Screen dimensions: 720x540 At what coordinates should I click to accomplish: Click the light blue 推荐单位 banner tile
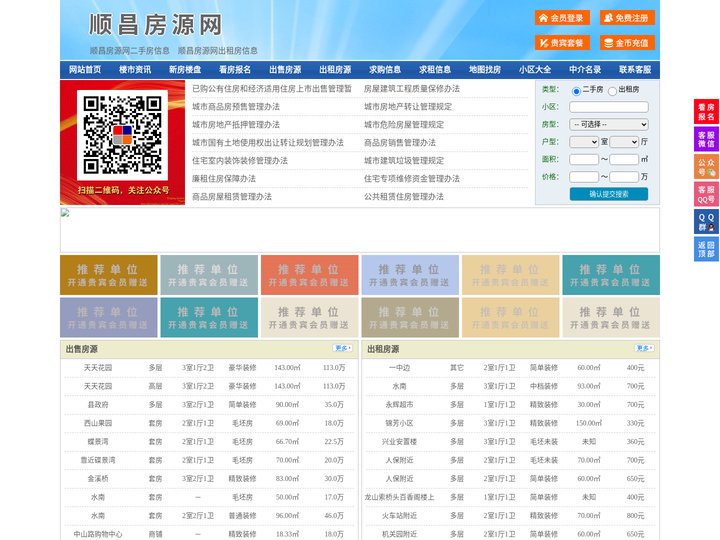tap(410, 275)
